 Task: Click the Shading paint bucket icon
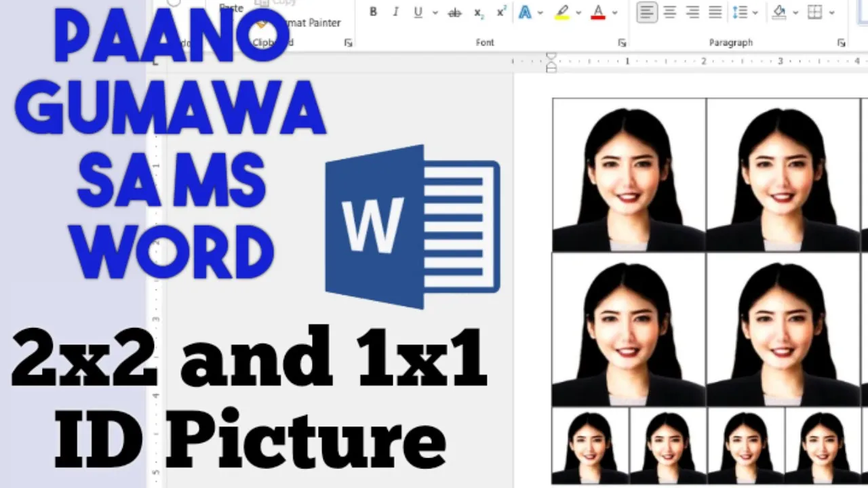tap(779, 12)
